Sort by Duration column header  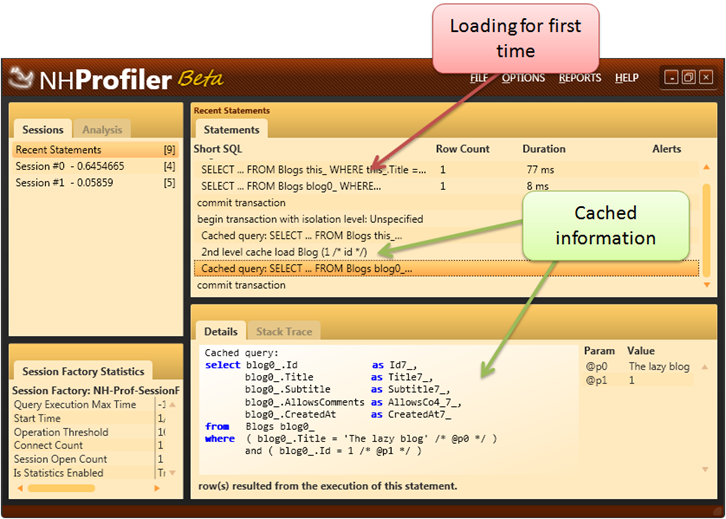coord(544,149)
